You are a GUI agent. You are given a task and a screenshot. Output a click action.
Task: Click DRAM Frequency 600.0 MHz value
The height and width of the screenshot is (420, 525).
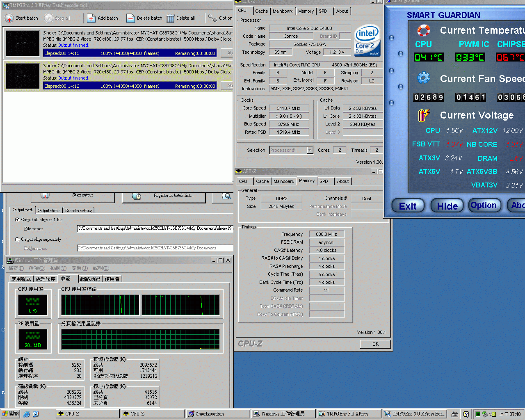click(x=326, y=234)
